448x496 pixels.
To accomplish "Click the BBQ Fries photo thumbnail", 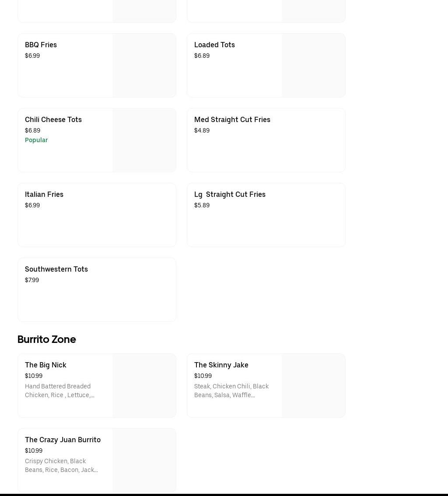I will [144, 65].
